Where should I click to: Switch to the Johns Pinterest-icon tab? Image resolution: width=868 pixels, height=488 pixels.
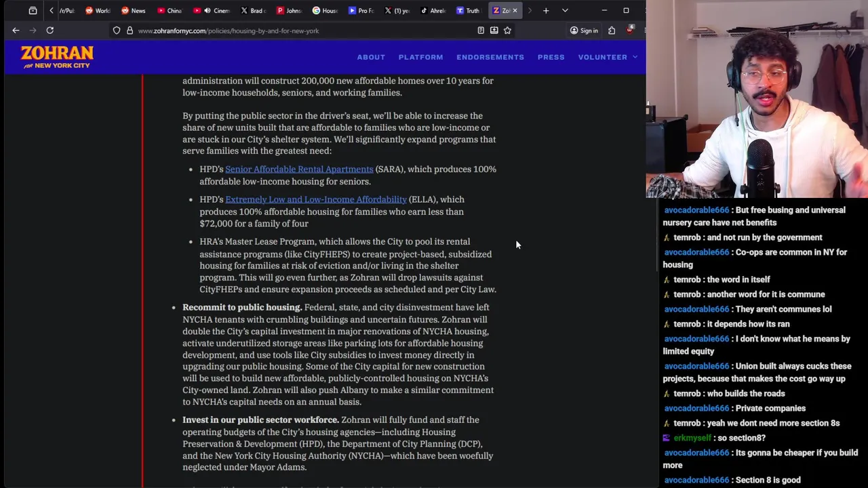pos(289,11)
